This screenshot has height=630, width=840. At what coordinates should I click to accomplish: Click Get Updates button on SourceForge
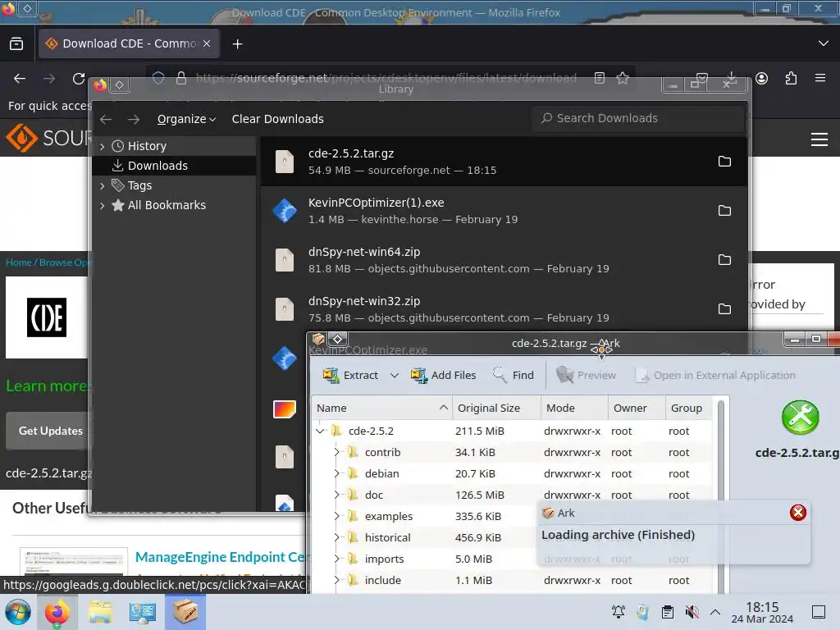50,431
